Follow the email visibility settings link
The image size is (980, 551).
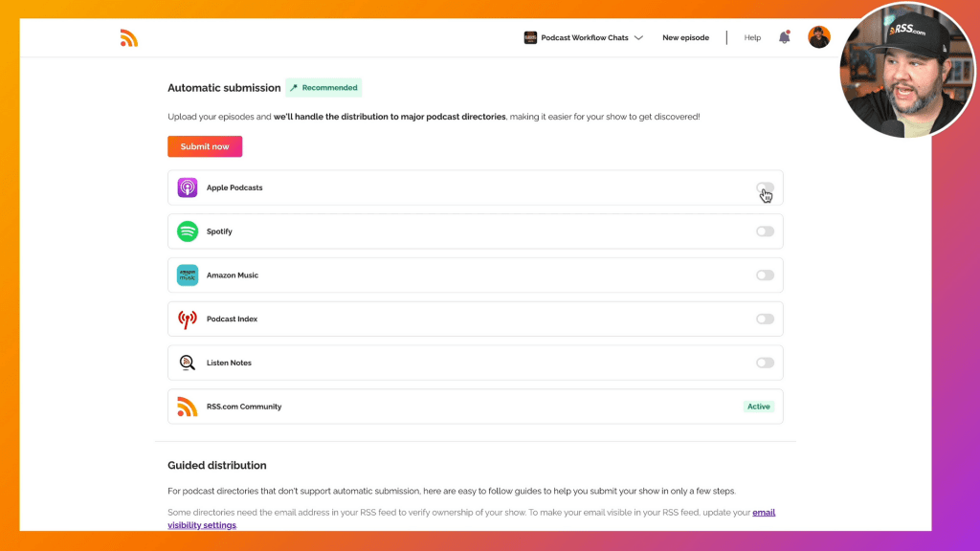[x=764, y=513]
